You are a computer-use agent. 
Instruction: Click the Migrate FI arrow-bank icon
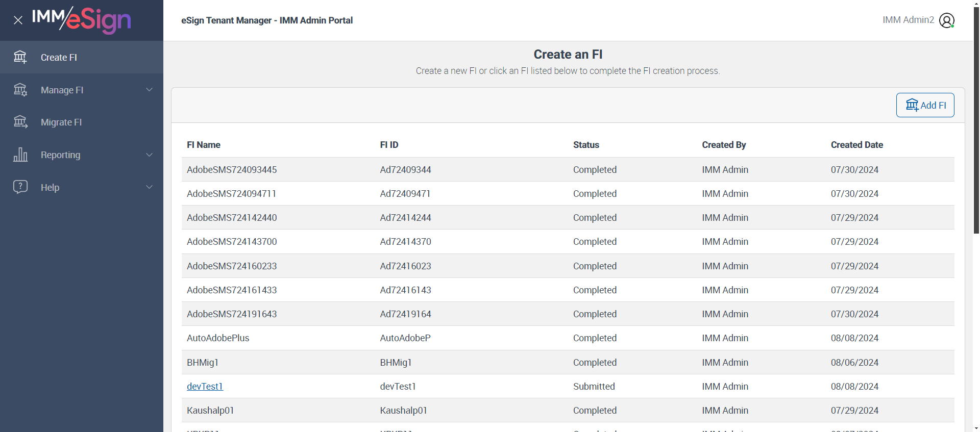click(x=20, y=122)
